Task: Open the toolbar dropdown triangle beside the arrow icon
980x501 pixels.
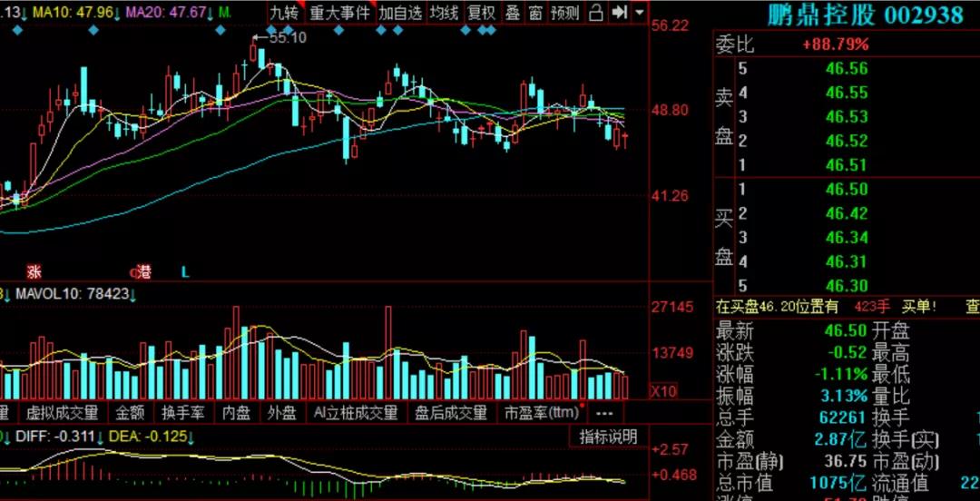Action: point(639,12)
